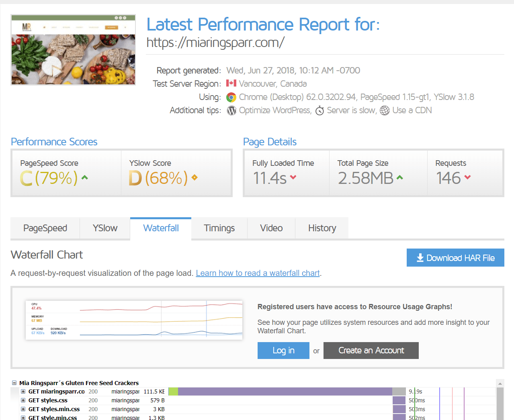The image size is (514, 420).
Task: Click the green arrow beside PageSpeed Score
Action: point(85,177)
